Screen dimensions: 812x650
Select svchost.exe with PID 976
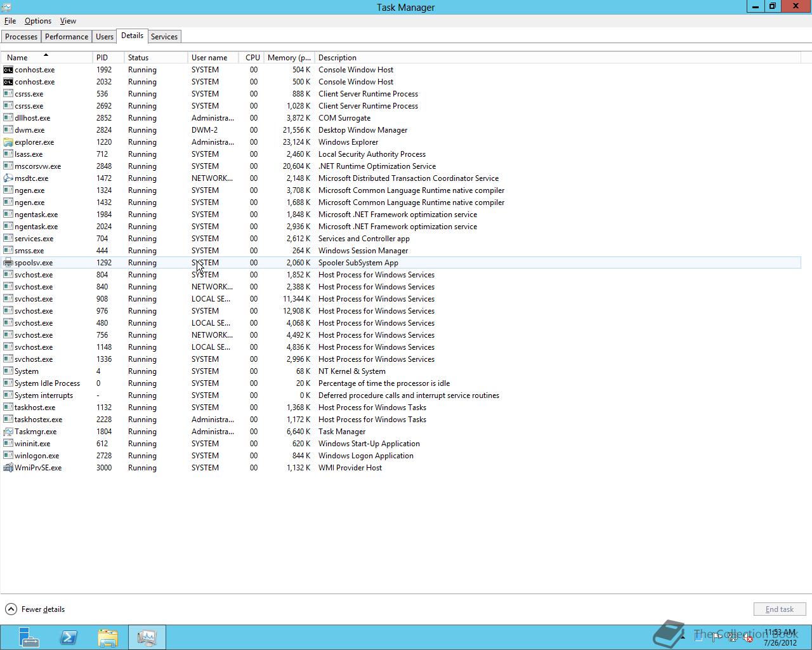(401, 311)
